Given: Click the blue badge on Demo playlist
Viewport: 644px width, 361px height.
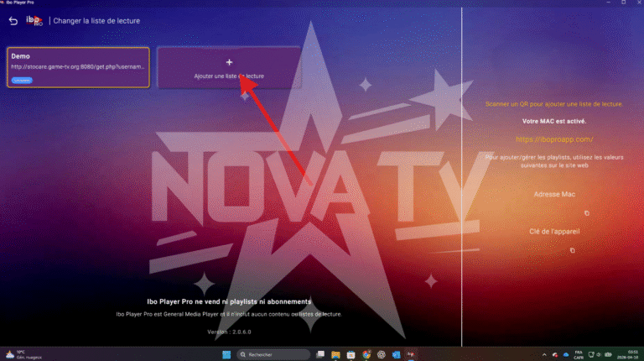Looking at the screenshot, I should pos(23,81).
